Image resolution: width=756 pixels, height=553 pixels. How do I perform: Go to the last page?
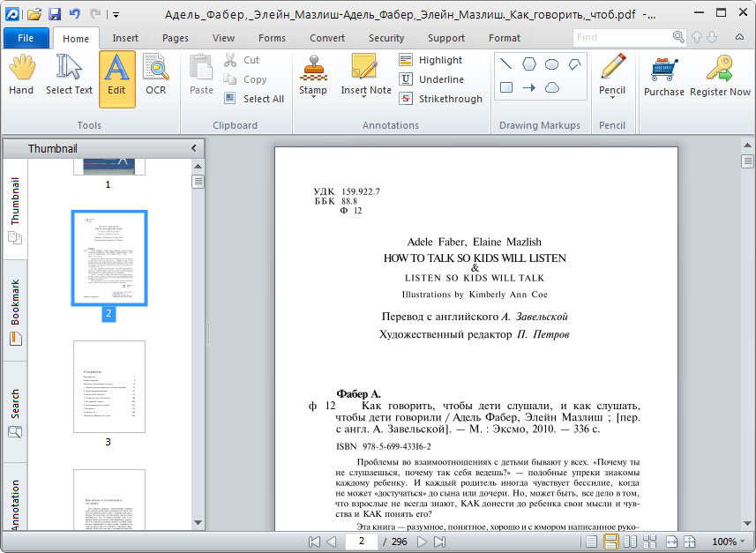point(439,542)
